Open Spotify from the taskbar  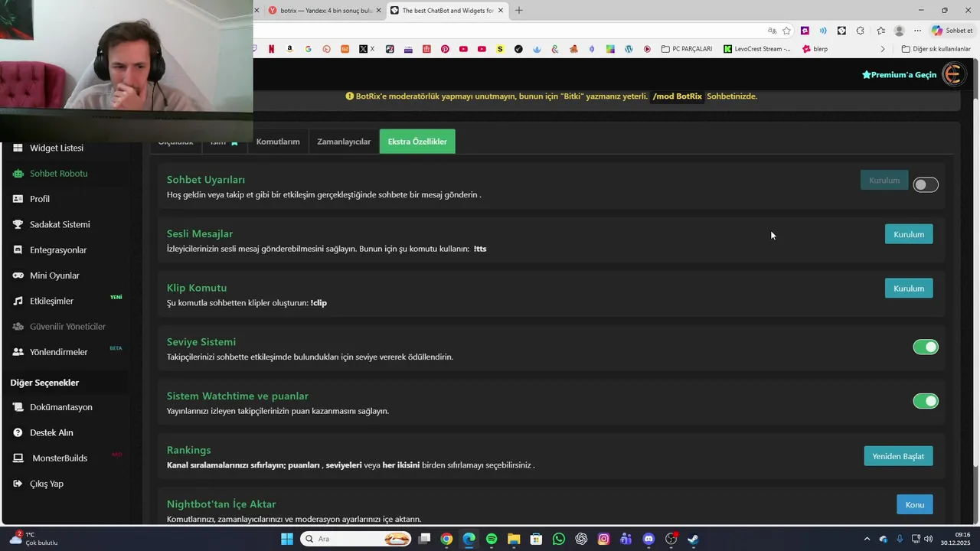point(492,539)
